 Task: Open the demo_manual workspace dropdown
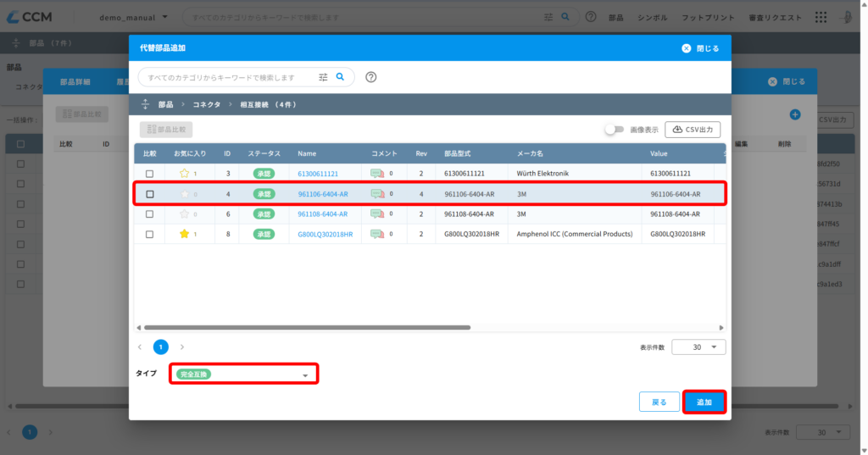[x=133, y=17]
